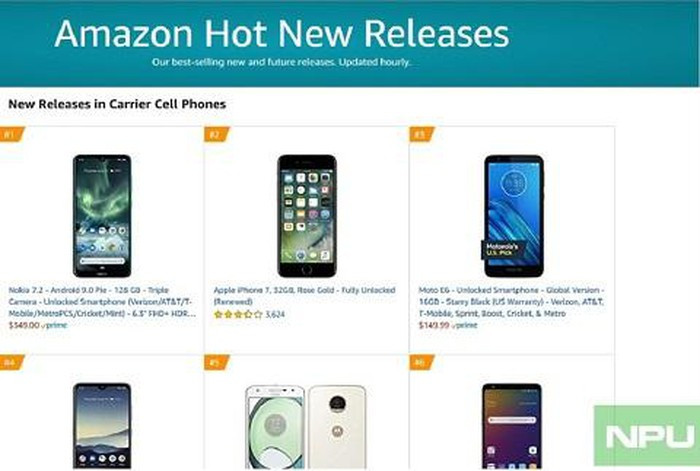Open the Nokia 7.2 Android 9.0 Pie title link

point(102,301)
